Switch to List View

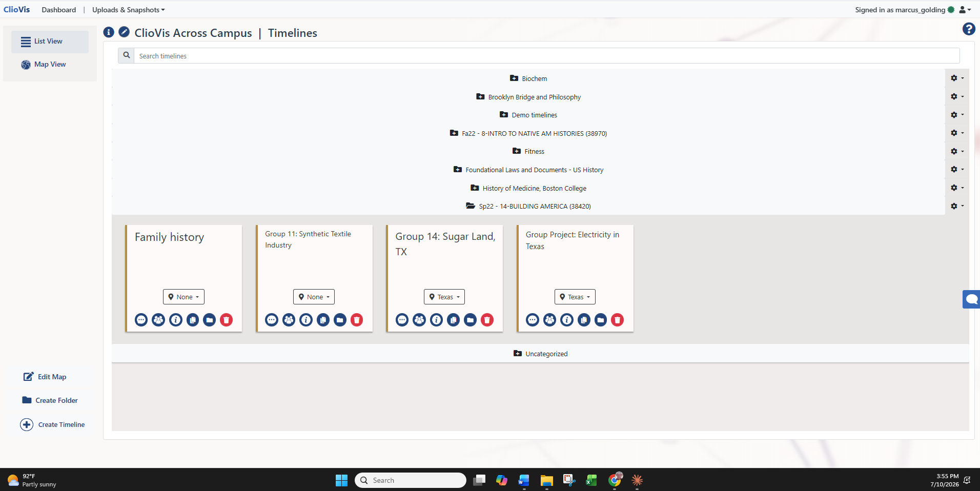pos(50,42)
